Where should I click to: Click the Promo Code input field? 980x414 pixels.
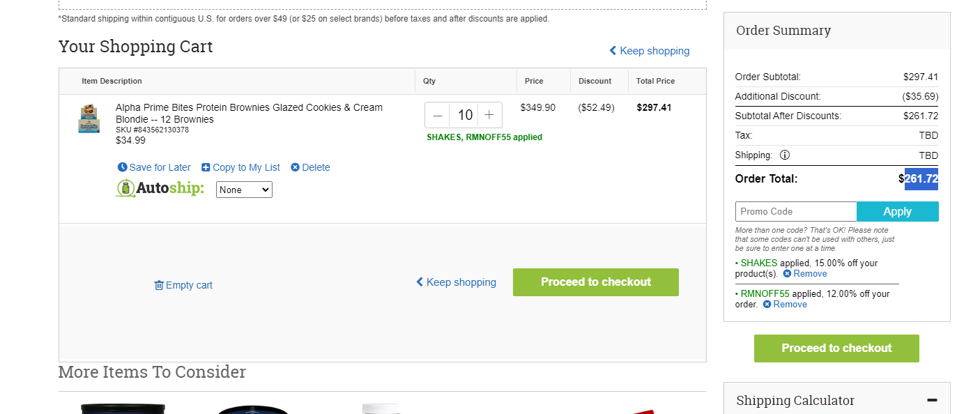796,211
